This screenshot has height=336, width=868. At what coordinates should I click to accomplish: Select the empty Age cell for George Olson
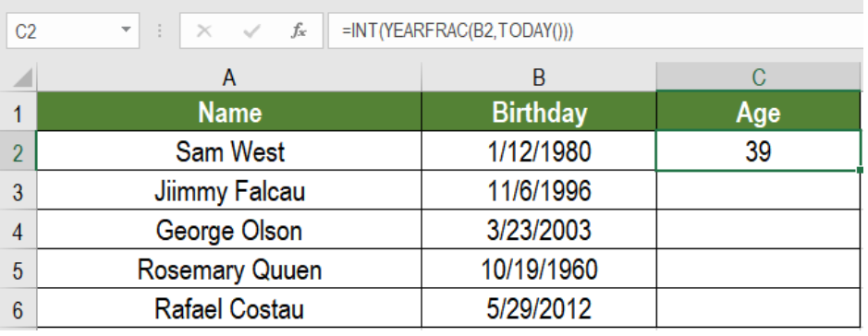(759, 230)
